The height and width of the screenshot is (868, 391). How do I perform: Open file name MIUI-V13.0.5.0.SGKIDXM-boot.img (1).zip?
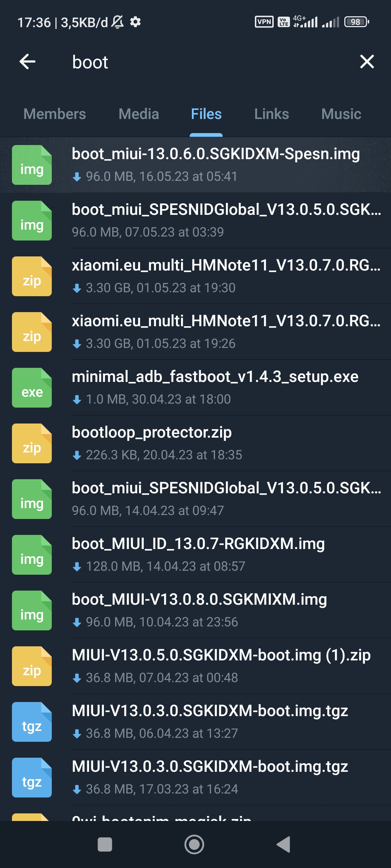[221, 655]
